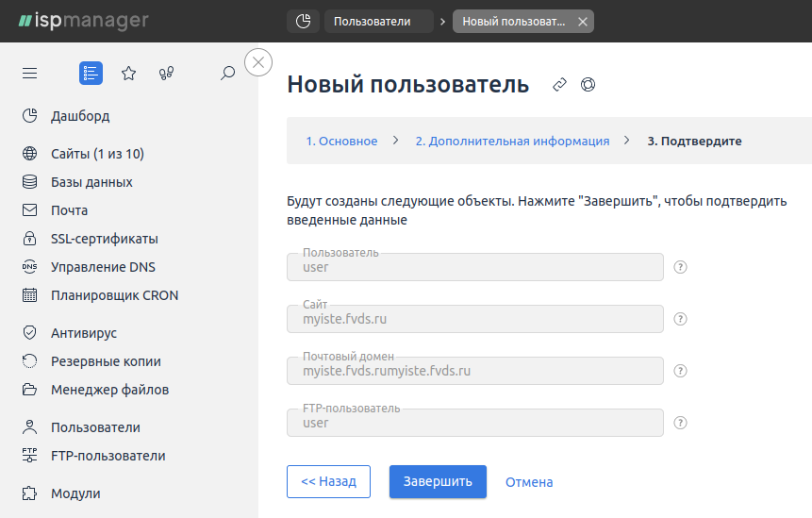812x518 pixels.
Task: Copy the form link icon next to the title
Action: pos(559,84)
